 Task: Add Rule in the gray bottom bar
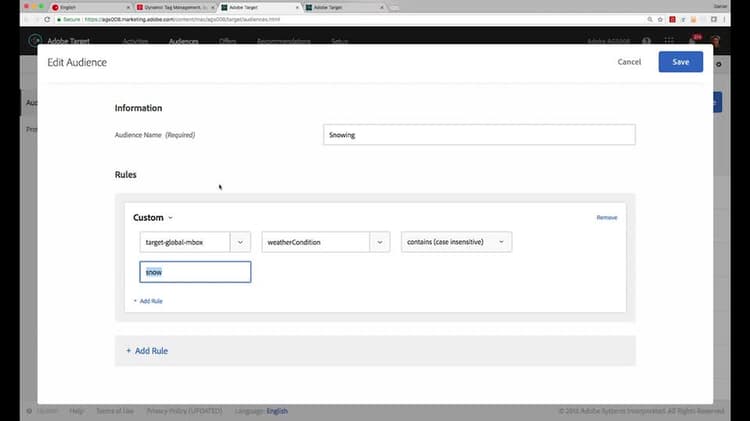pyautogui.click(x=147, y=351)
